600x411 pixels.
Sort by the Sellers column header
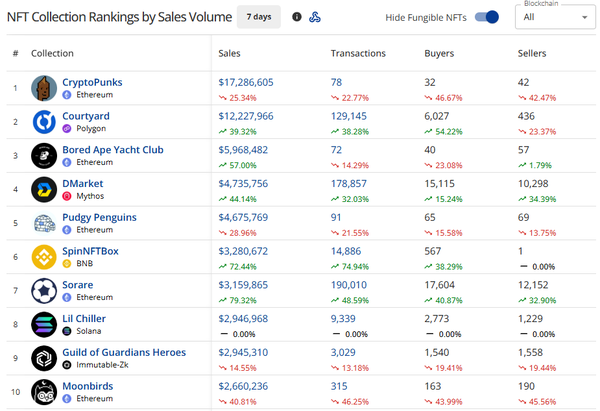click(532, 54)
